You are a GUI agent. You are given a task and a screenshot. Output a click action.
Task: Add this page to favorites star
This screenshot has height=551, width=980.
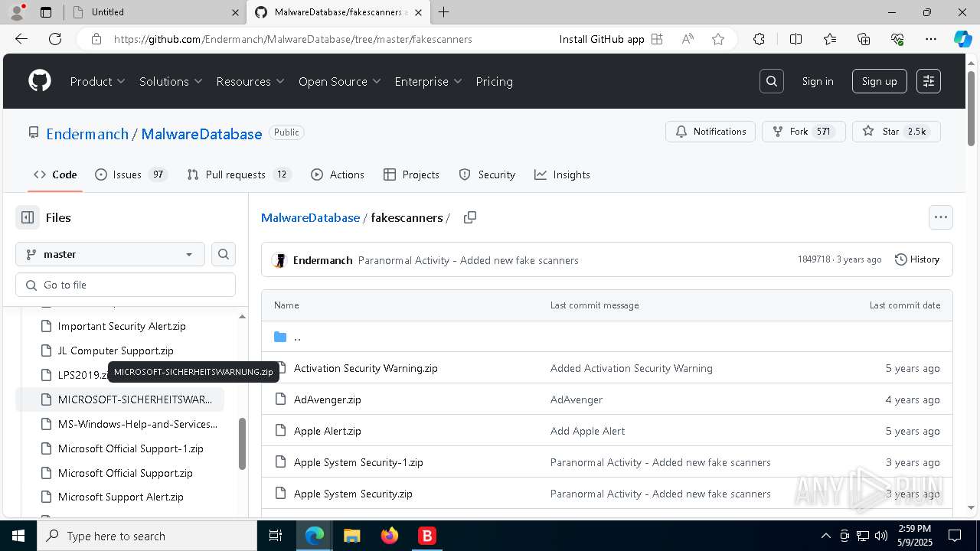718,39
